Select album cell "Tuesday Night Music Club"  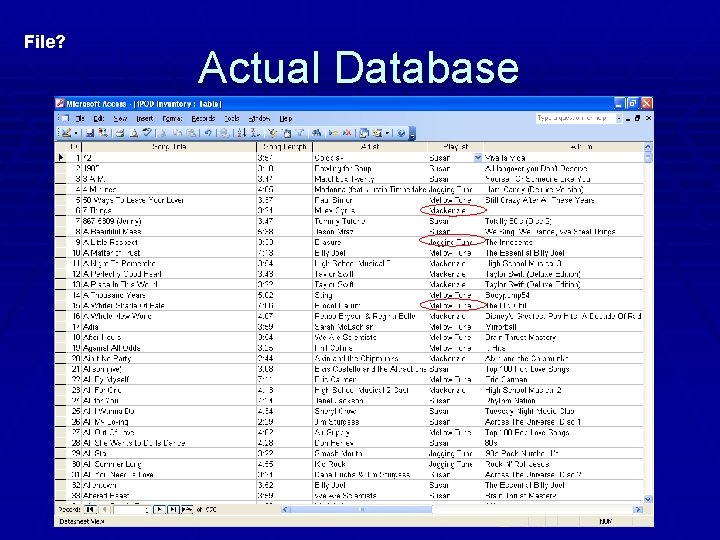pyautogui.click(x=563, y=411)
